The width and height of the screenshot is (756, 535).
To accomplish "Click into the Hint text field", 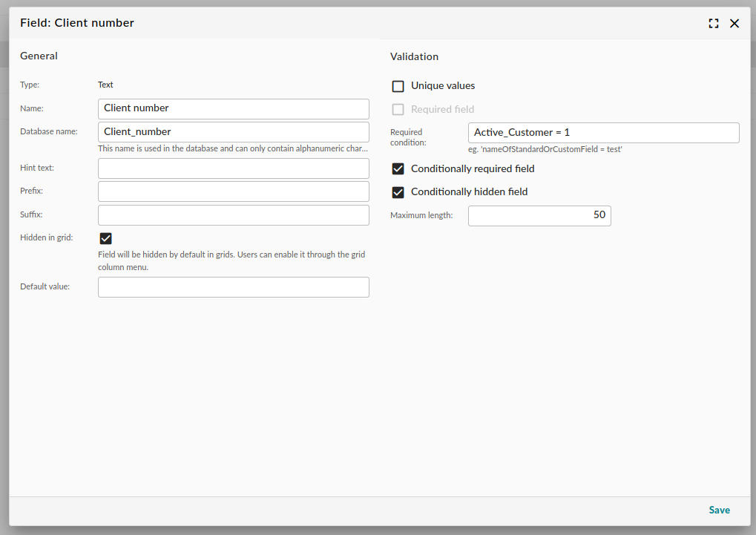I will pyautogui.click(x=234, y=168).
